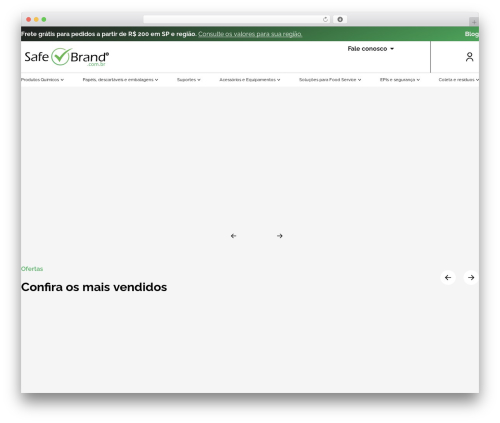500x423 pixels.
Task: Expand the Fale conosco dropdown
Action: [371, 49]
